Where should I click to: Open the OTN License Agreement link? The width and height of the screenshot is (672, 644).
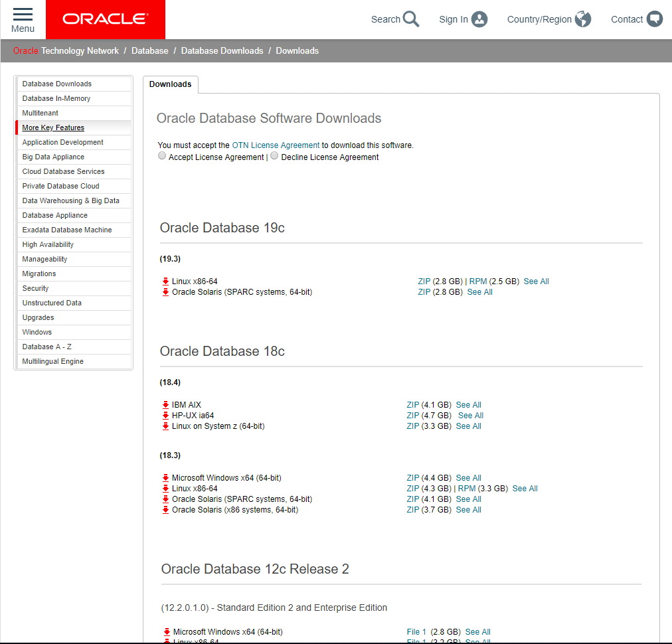tap(276, 145)
